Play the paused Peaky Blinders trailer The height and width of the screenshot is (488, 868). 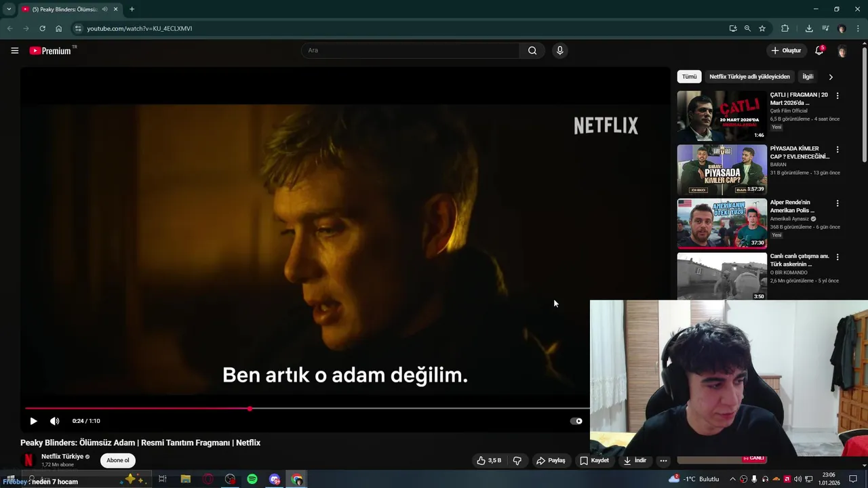pos(33,421)
